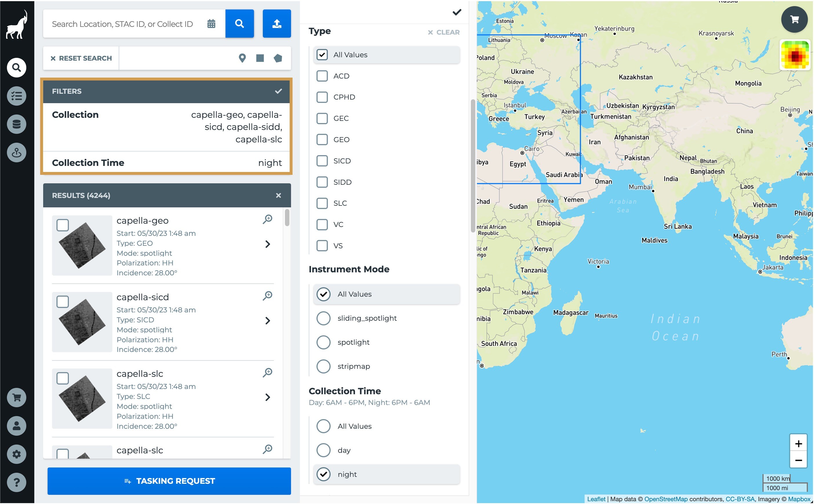The width and height of the screenshot is (814, 504).
Task: Choose the day collection time option
Action: 323,450
